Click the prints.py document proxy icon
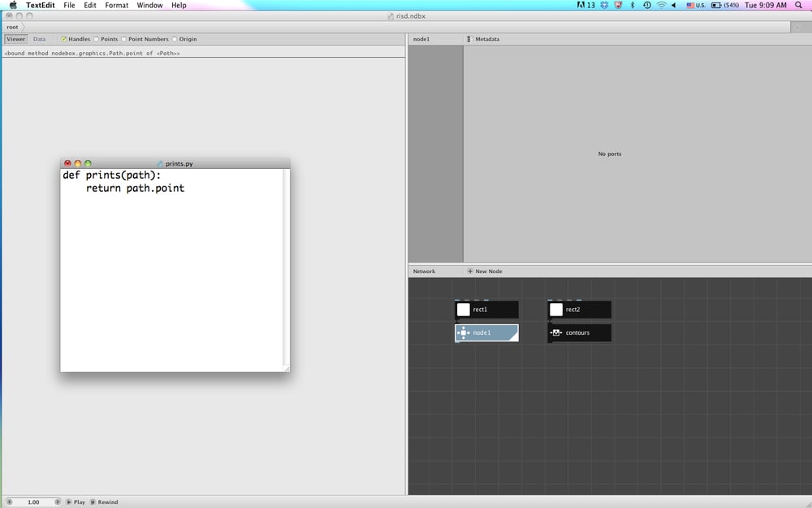Viewport: 812px width, 508px height. [161, 163]
